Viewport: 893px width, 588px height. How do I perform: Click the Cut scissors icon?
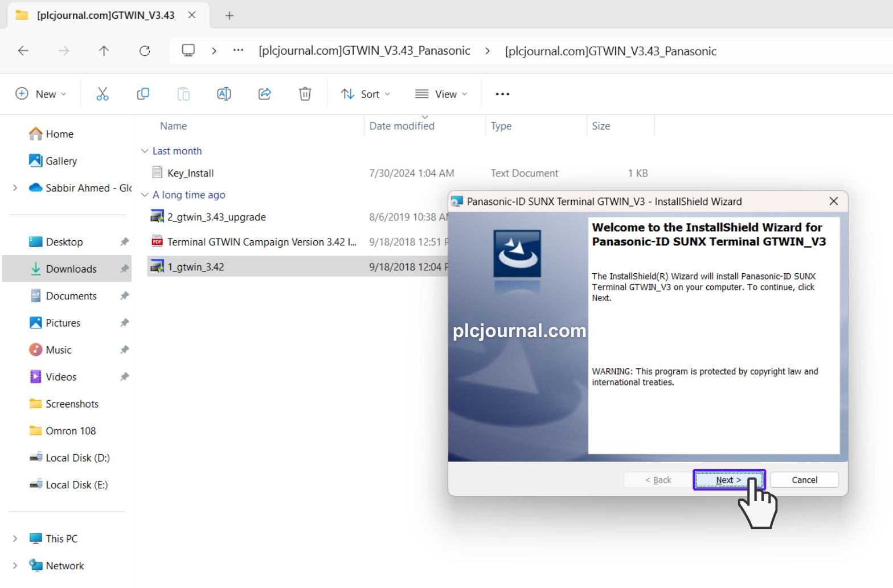[103, 94]
